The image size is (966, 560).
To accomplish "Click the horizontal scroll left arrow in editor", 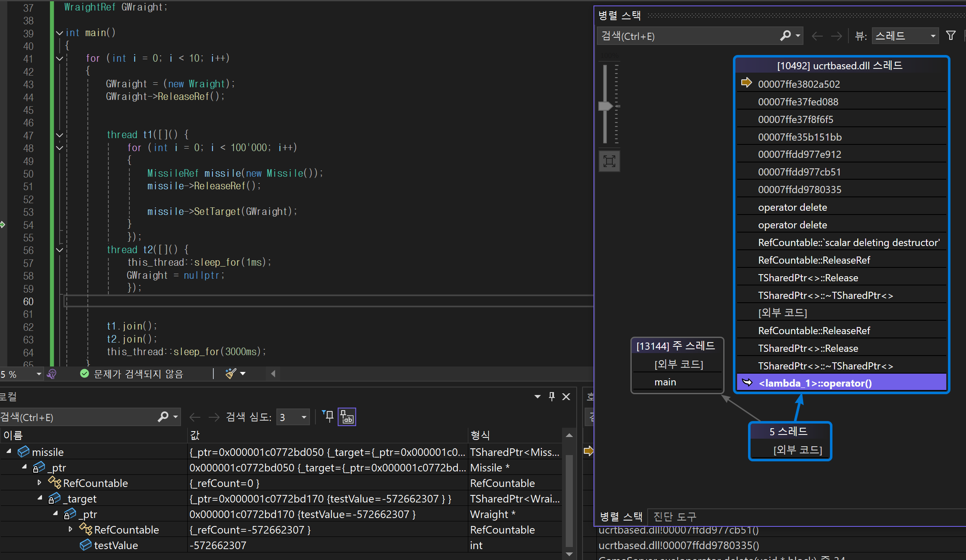I will pos(273,373).
